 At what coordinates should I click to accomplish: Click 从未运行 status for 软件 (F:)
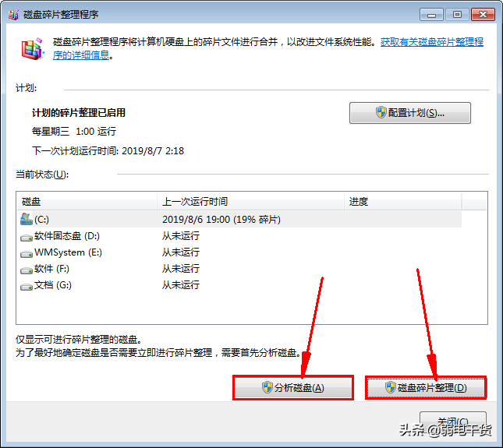[x=181, y=269]
